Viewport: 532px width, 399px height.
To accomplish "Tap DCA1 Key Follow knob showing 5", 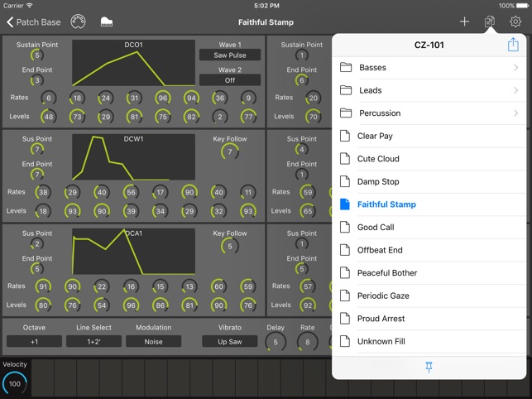I will click(230, 246).
